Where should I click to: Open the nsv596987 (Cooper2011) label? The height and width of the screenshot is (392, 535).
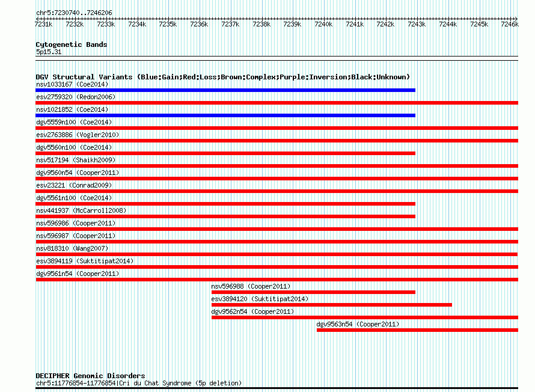[76, 236]
